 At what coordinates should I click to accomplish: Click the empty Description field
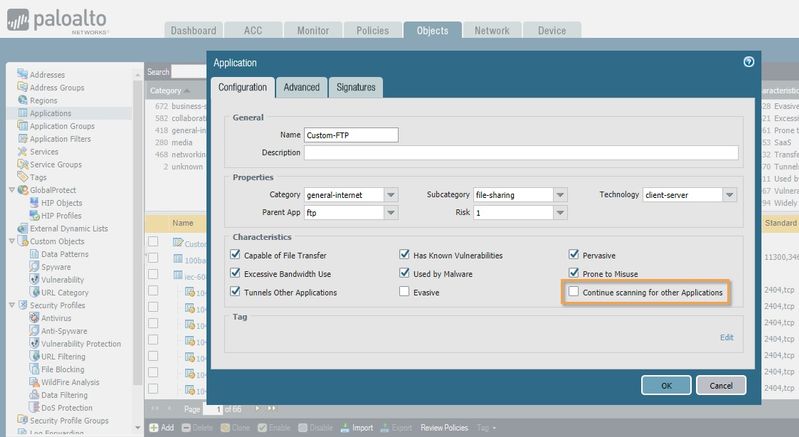[521, 153]
